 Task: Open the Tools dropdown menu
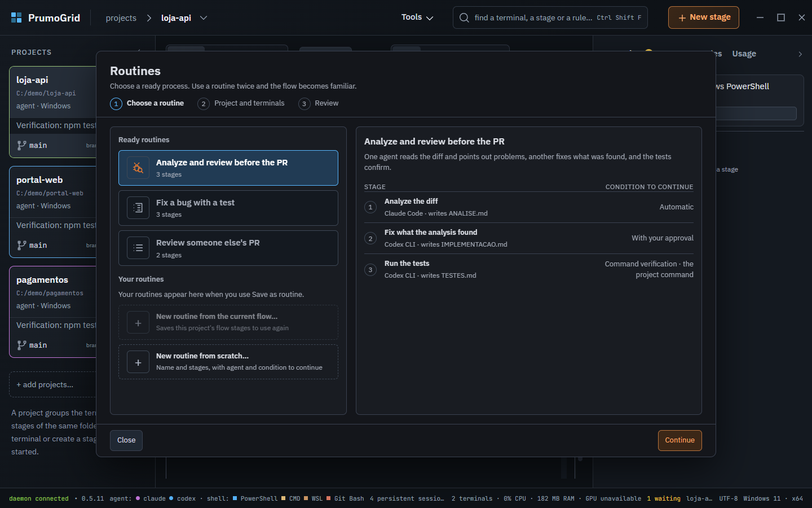pyautogui.click(x=417, y=17)
